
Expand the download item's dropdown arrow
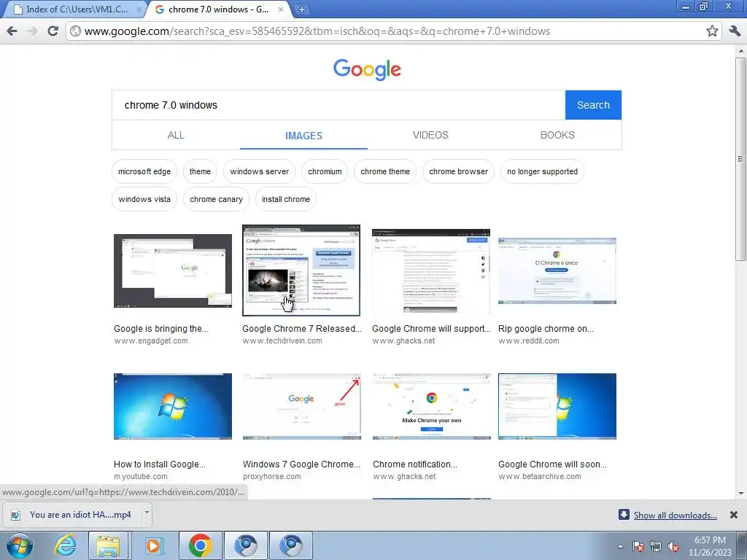click(147, 513)
